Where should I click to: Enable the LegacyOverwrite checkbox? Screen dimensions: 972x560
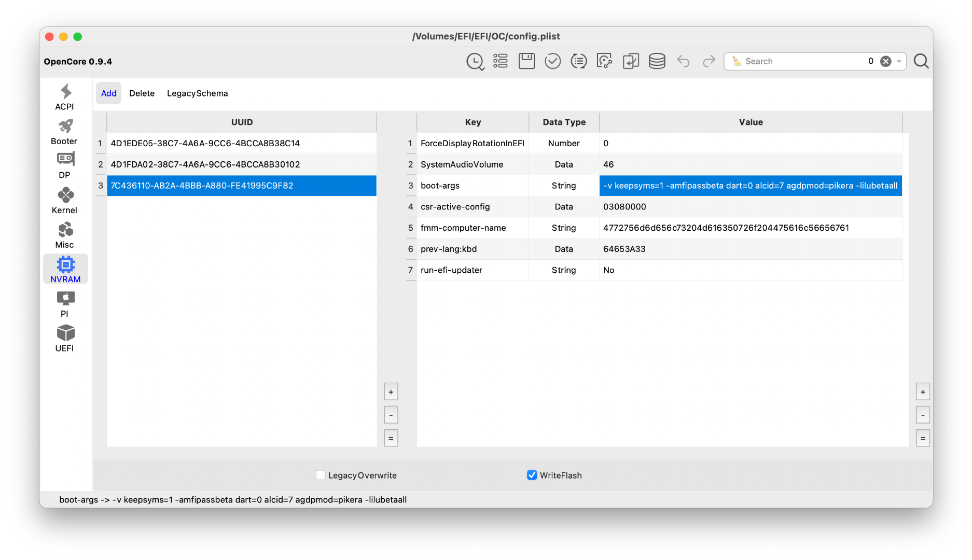coord(321,475)
